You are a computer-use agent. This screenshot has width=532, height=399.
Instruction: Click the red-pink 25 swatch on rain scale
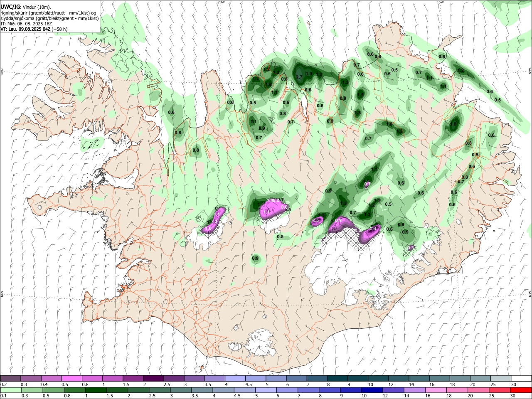coord(499,390)
